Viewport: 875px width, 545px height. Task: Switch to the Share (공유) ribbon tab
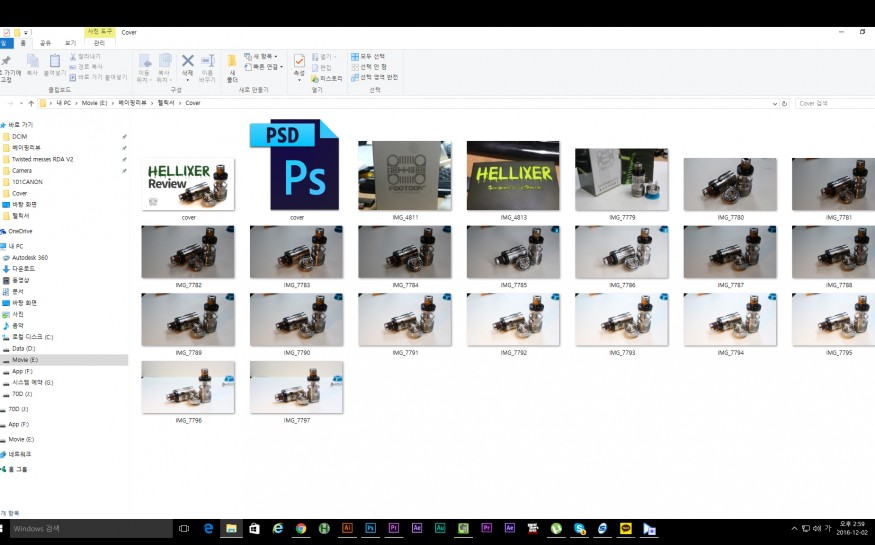[x=45, y=43]
